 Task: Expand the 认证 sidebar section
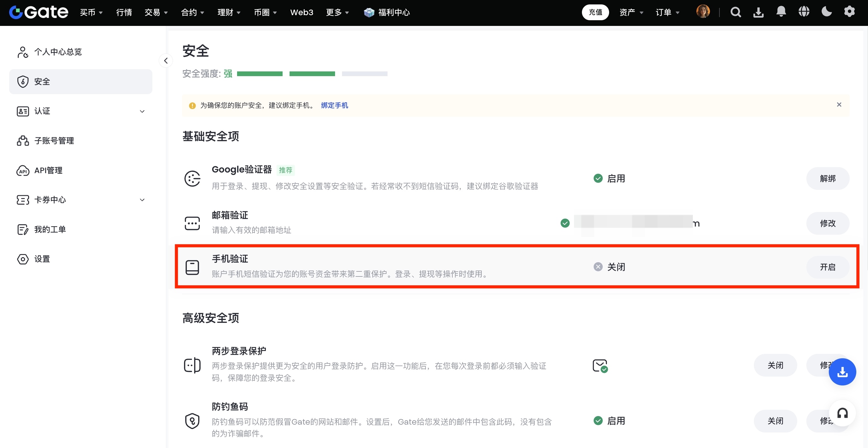tap(142, 111)
